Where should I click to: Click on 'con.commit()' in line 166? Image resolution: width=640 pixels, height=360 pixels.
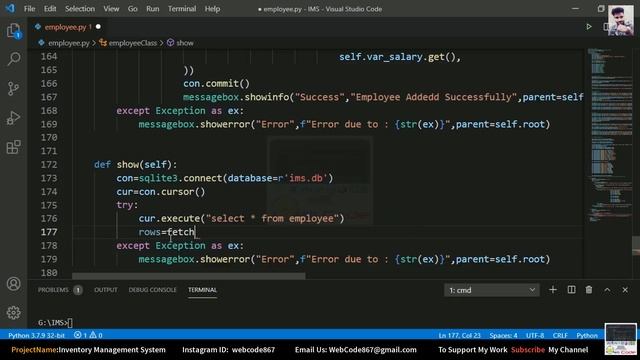tap(216, 83)
